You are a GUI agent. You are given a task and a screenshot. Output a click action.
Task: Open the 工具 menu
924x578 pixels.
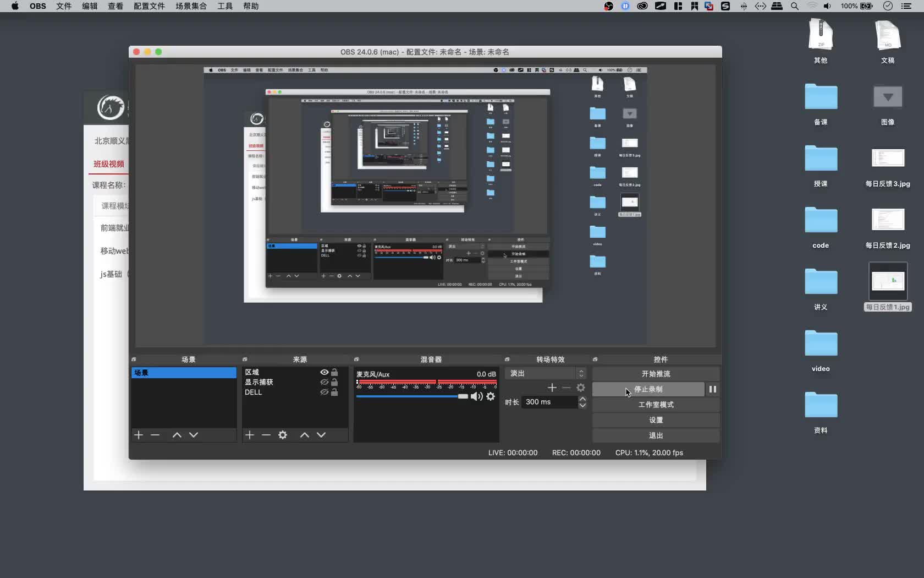click(225, 6)
